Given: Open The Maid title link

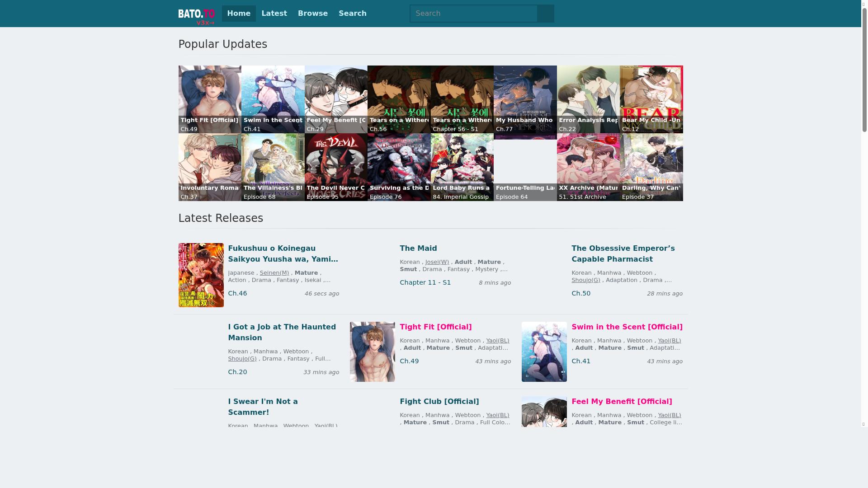Looking at the screenshot, I should click(x=418, y=248).
